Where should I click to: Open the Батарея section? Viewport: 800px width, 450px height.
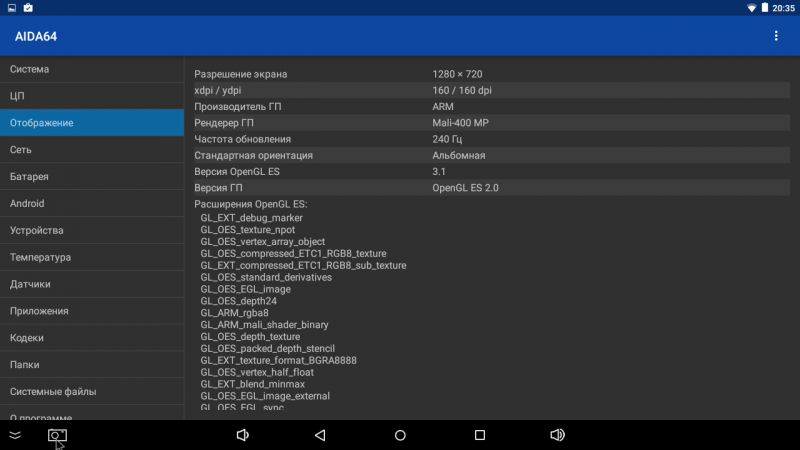[92, 177]
